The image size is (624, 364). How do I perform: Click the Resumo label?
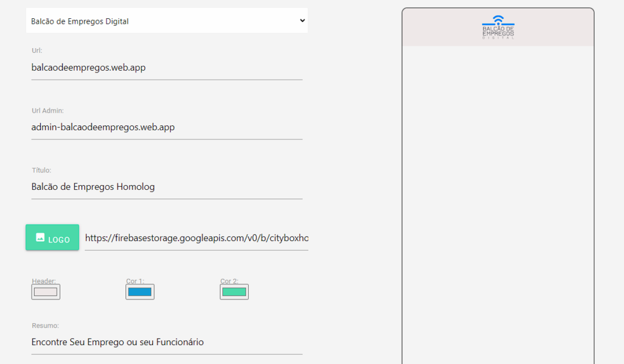(45, 326)
